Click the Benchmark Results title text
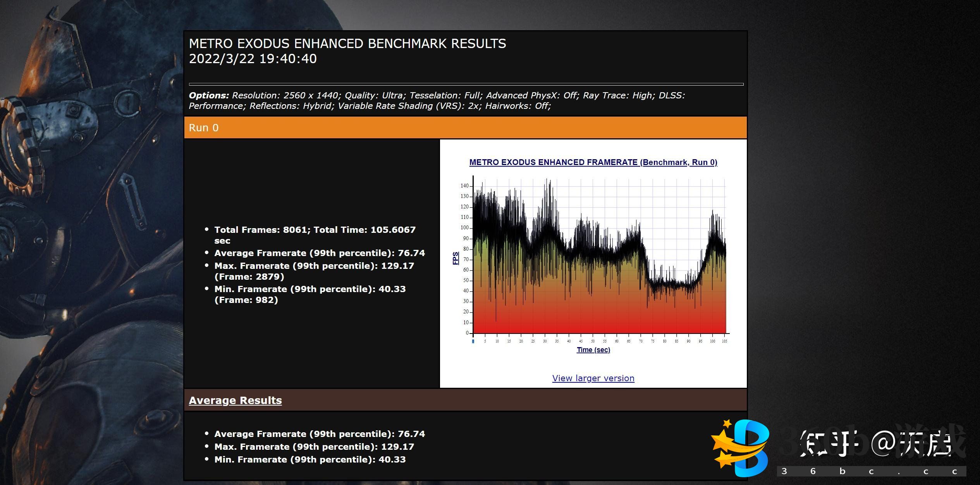The image size is (980, 485). point(347,44)
